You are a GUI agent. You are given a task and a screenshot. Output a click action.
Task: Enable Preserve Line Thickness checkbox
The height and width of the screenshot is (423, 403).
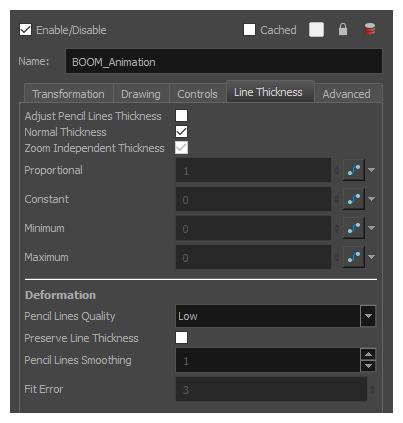click(x=181, y=338)
